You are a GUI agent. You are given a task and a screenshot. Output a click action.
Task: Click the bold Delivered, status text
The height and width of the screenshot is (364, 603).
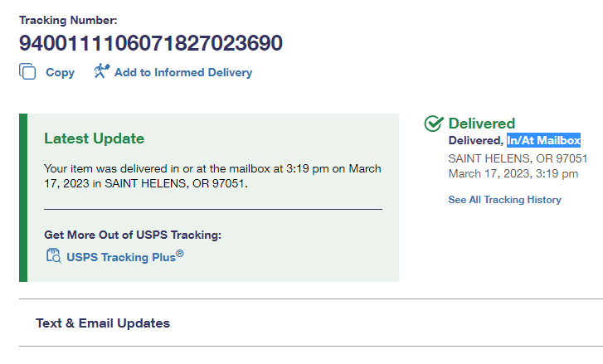[476, 141]
